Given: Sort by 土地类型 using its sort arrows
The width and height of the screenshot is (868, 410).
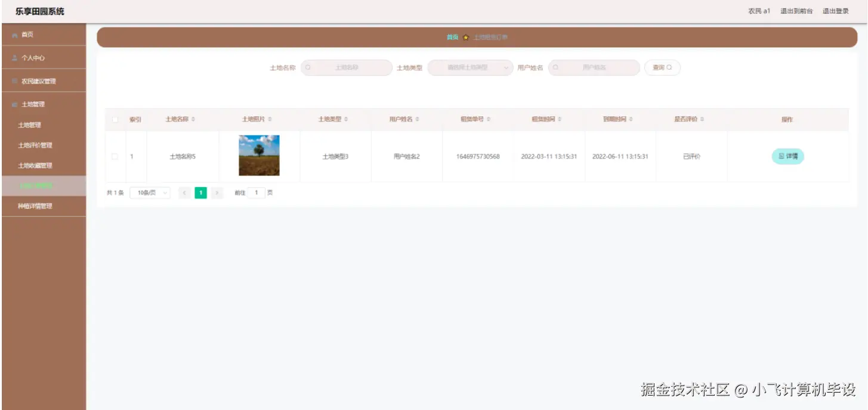Looking at the screenshot, I should 345,119.
